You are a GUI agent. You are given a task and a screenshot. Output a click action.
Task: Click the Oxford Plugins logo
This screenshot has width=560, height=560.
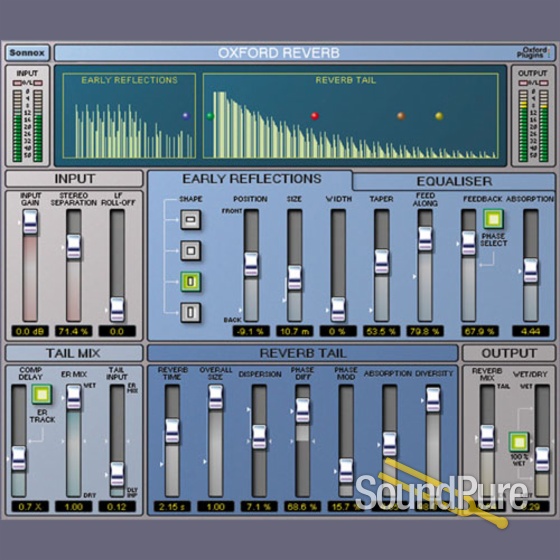point(534,53)
